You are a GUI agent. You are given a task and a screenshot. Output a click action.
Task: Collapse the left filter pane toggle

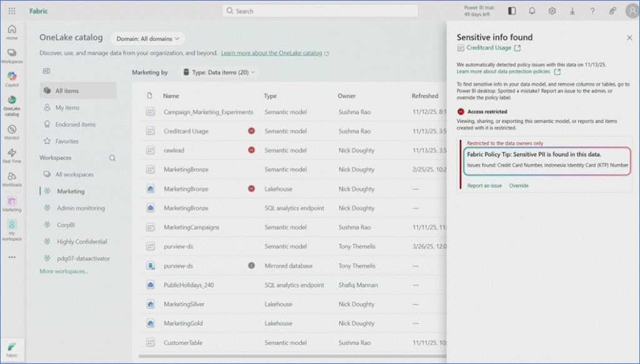click(46, 72)
